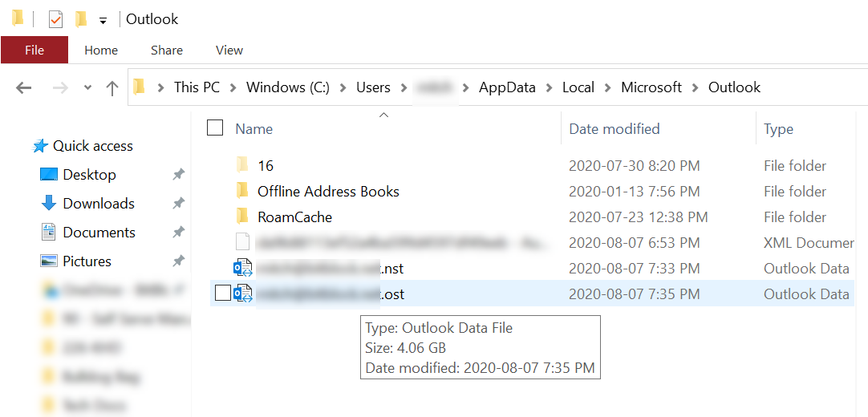Expand chevron after Windows (C:) in breadcrumb
This screenshot has height=417, width=868.
(343, 87)
